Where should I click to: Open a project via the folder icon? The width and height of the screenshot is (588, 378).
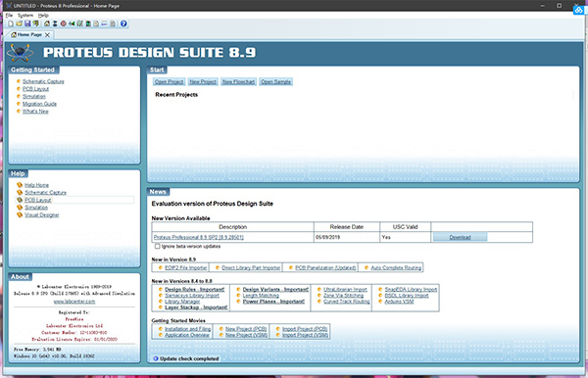click(20, 24)
